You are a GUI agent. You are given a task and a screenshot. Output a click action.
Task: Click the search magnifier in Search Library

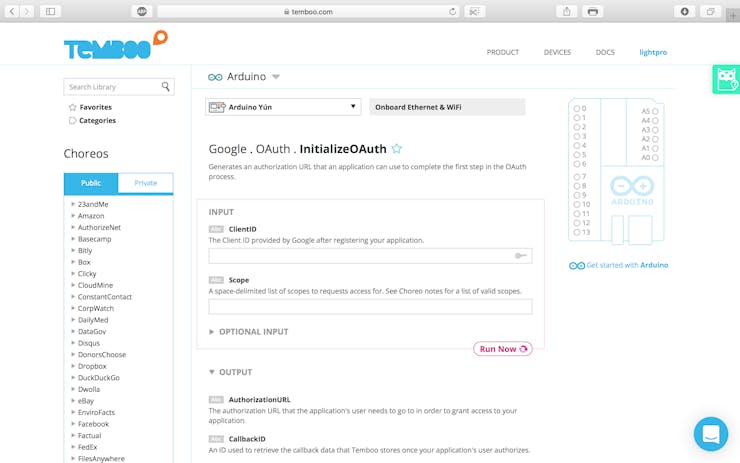point(165,86)
